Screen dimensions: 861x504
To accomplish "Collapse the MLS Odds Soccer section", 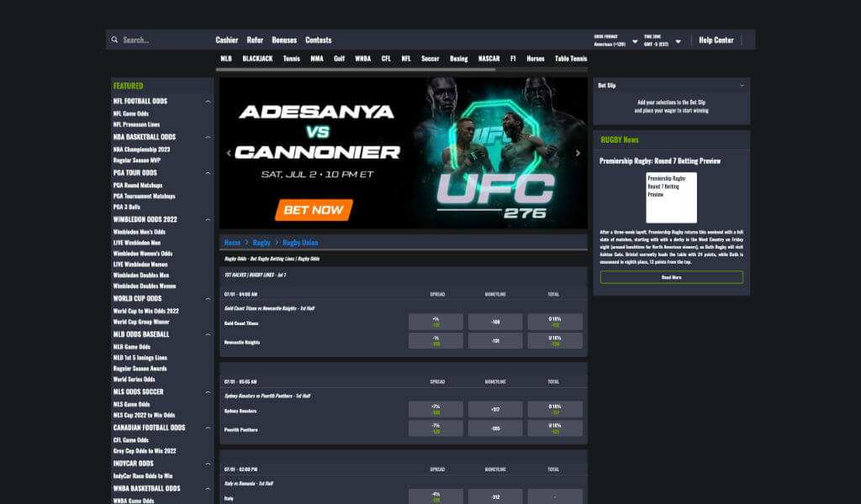I will pyautogui.click(x=208, y=392).
